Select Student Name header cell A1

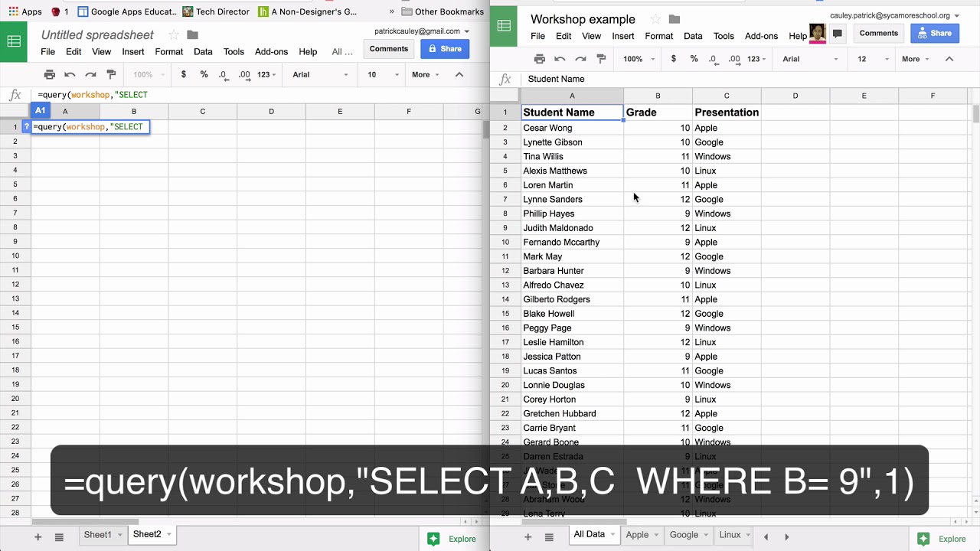click(572, 112)
